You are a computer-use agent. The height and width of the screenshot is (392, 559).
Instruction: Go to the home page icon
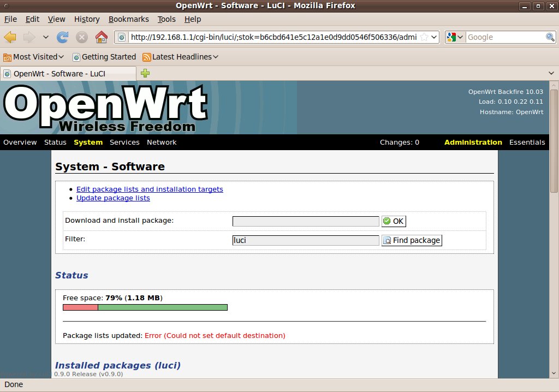(101, 37)
